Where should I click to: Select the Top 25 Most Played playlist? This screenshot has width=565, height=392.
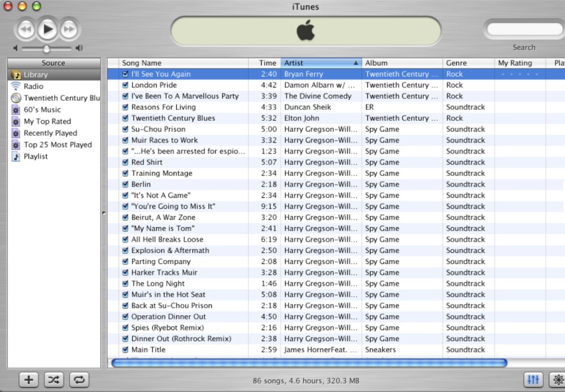(x=58, y=145)
